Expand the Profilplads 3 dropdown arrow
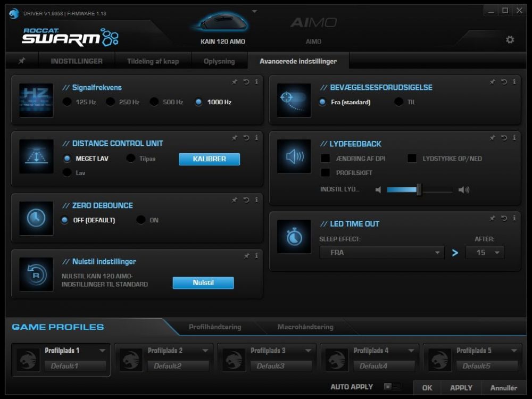 pos(308,351)
